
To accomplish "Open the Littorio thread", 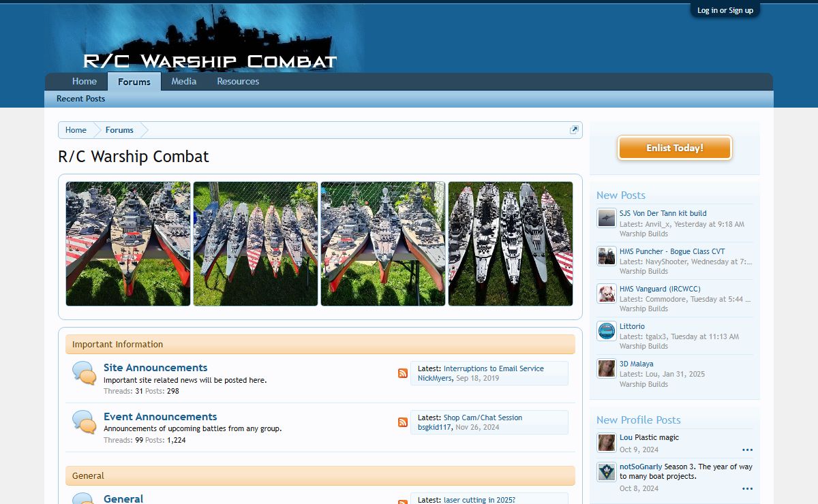I will pos(632,326).
